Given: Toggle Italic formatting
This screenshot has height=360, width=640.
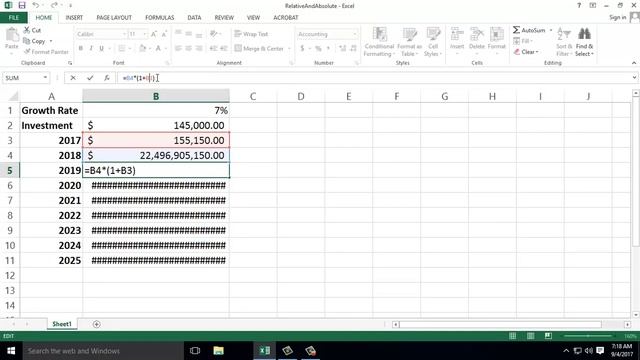Looking at the screenshot, I should click(x=91, y=48).
